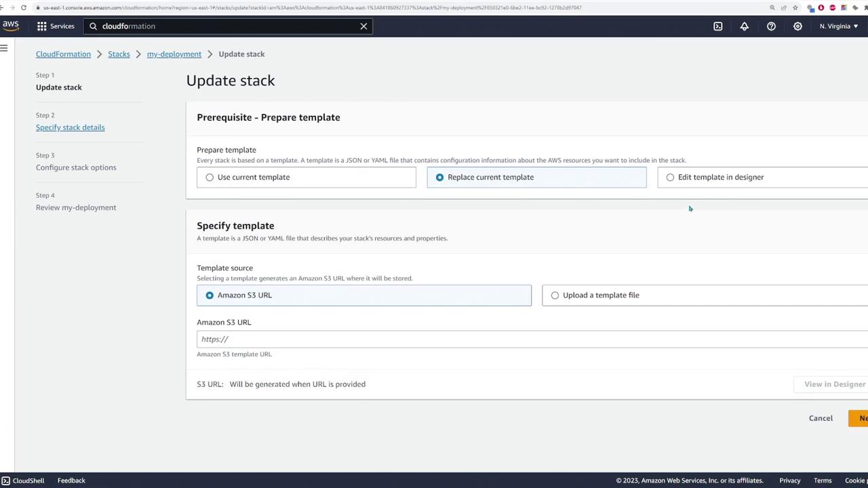Go to CloudFormation breadcrumb link

tap(63, 54)
